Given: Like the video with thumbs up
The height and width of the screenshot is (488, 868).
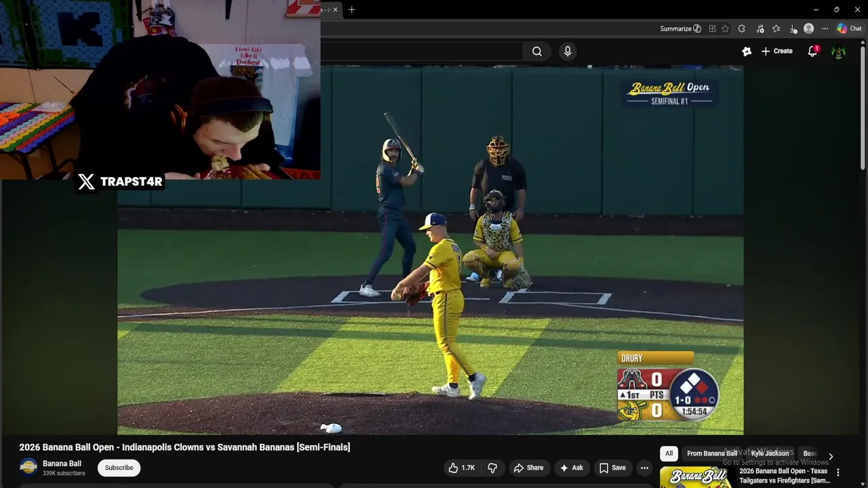Looking at the screenshot, I should (461, 468).
